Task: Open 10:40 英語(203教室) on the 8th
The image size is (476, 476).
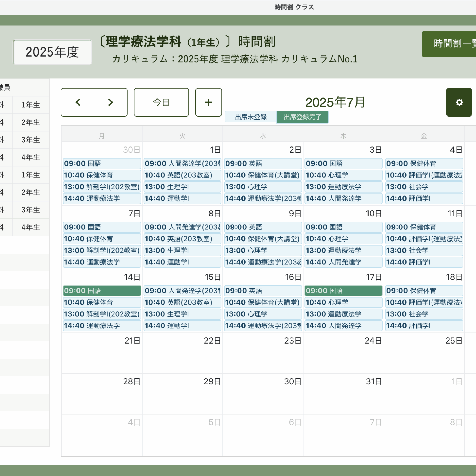Action: tap(183, 239)
